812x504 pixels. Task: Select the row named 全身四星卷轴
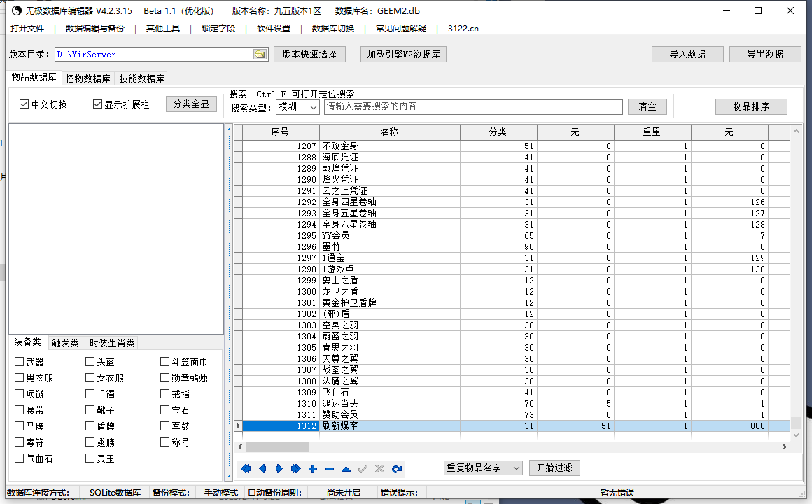pos(517,202)
